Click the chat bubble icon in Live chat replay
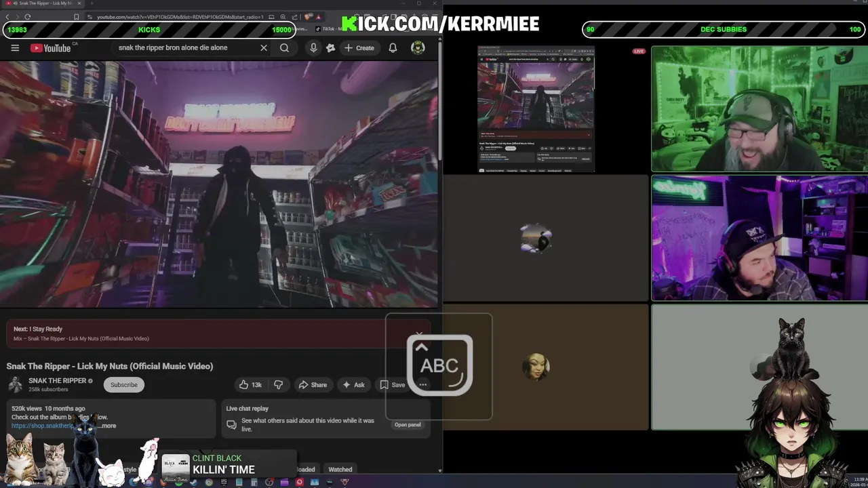868x488 pixels. tap(231, 425)
